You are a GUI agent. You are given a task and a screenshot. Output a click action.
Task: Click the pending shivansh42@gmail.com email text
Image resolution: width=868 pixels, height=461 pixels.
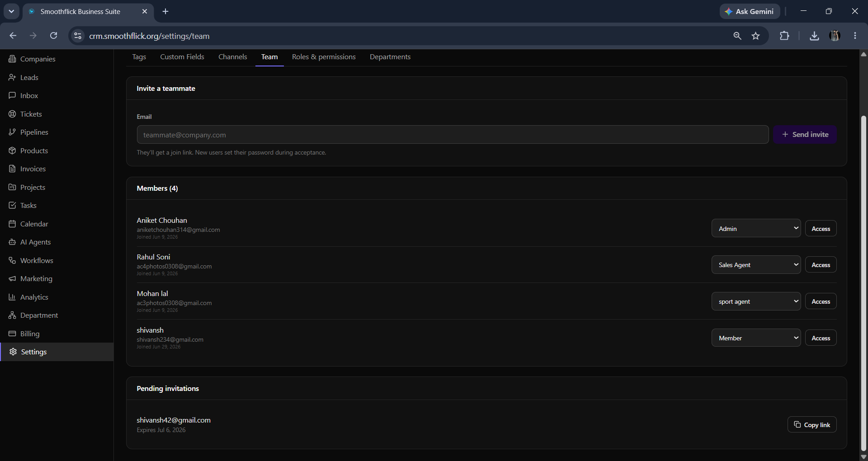pos(174,420)
